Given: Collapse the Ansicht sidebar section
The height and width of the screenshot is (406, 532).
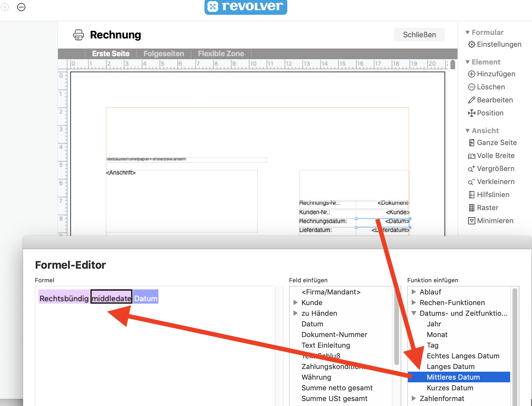Looking at the screenshot, I should [x=467, y=130].
